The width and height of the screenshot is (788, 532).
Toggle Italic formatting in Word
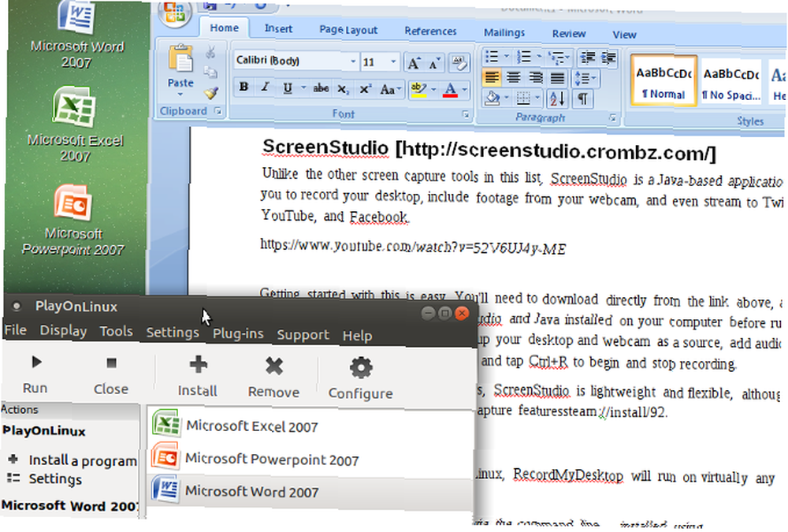(265, 87)
